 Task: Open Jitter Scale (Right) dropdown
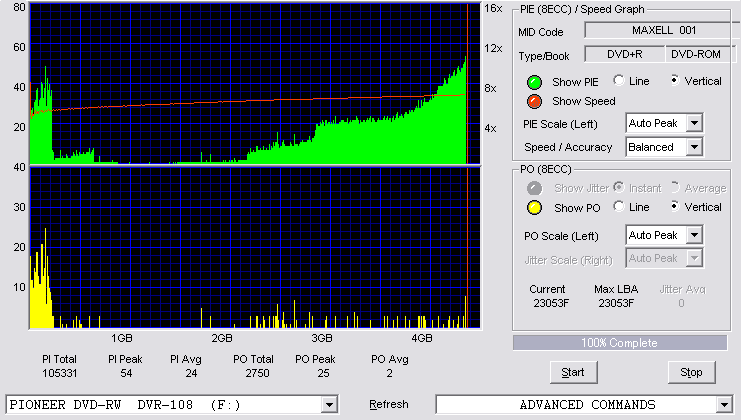[x=694, y=258]
